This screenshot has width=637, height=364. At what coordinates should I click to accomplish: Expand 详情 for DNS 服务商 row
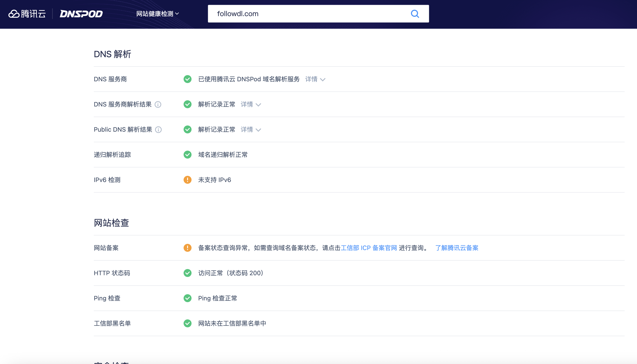(315, 79)
